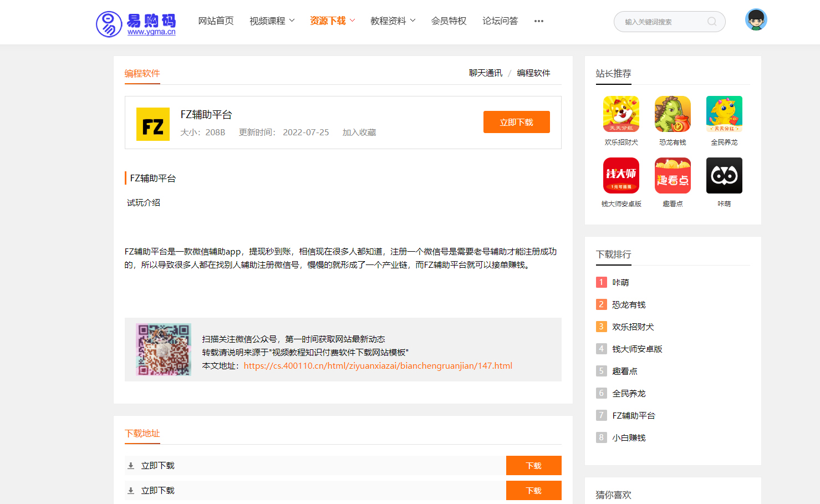Expand the 资源下载 dropdown menu
The height and width of the screenshot is (504, 820).
tap(332, 21)
